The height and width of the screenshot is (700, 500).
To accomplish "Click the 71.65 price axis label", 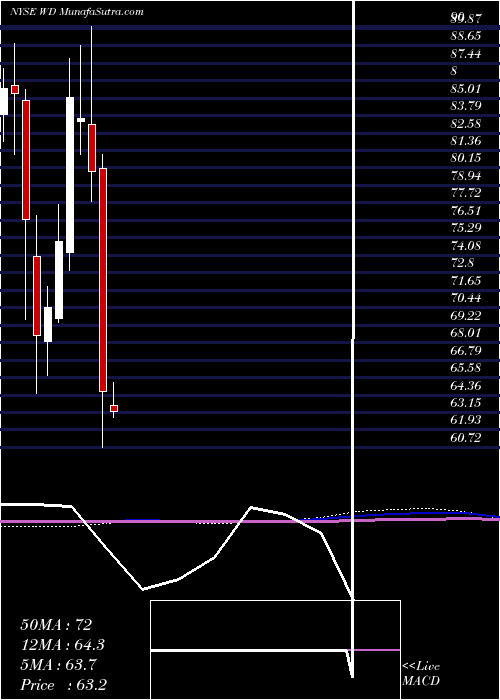I will (466, 280).
